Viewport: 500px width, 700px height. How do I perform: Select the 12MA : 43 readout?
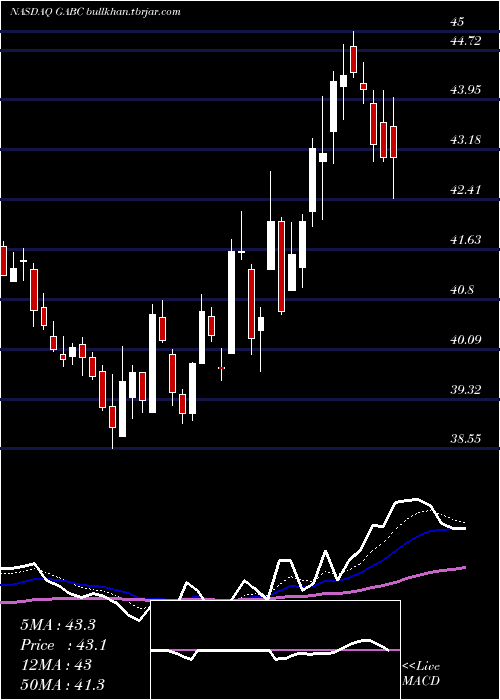tap(56, 665)
